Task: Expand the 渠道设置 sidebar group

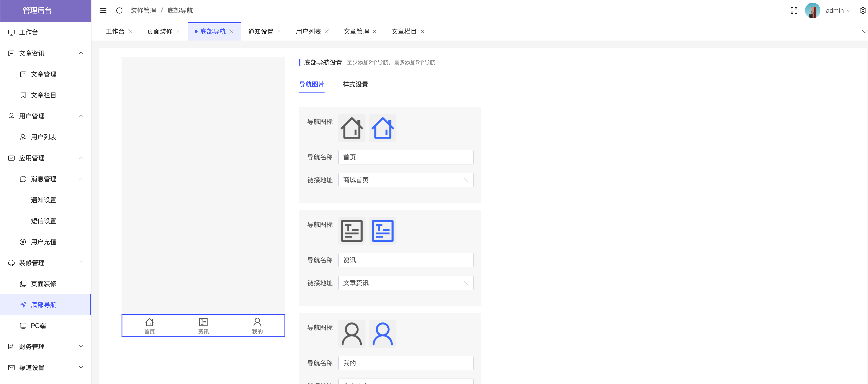Action: click(46, 367)
